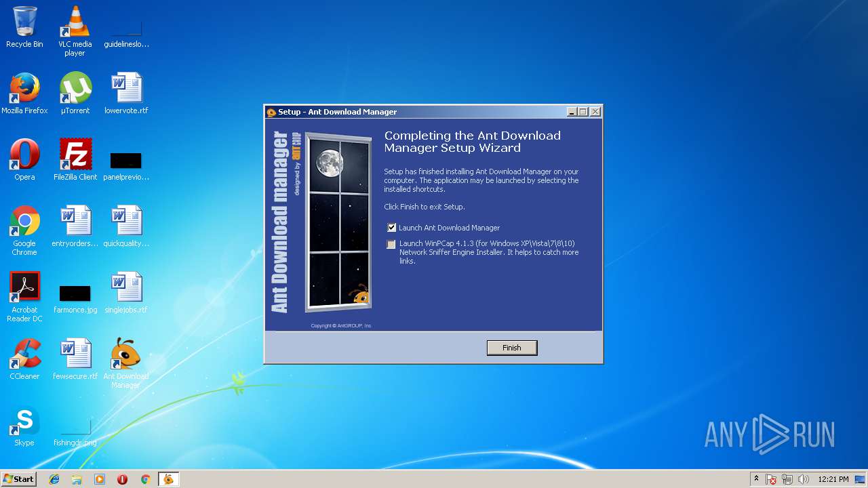Open Acrobat Reader DC shortcut
This screenshot has width=868, height=488.
click(24, 297)
